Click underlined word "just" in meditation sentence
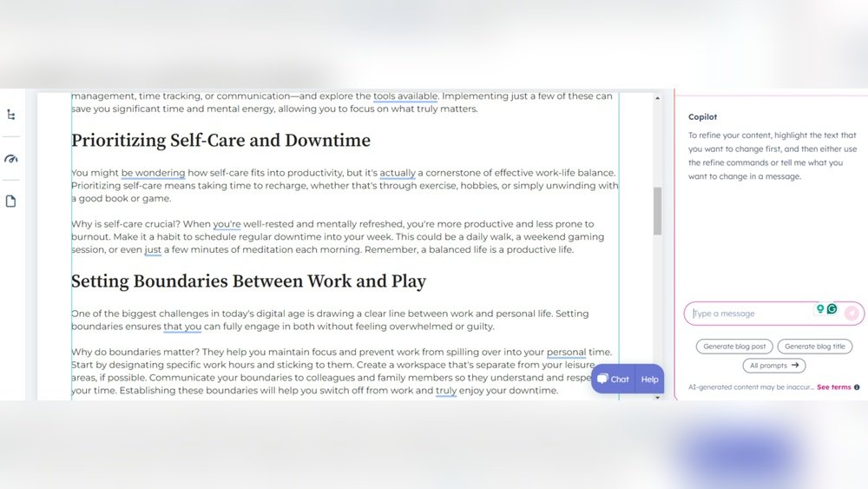Viewport: 868px width, 489px height. tap(153, 250)
